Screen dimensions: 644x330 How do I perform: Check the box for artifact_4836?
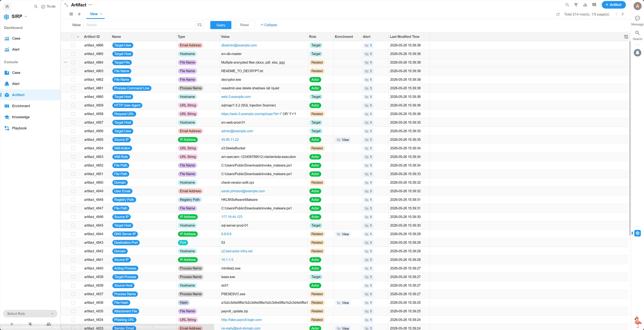coord(73,302)
